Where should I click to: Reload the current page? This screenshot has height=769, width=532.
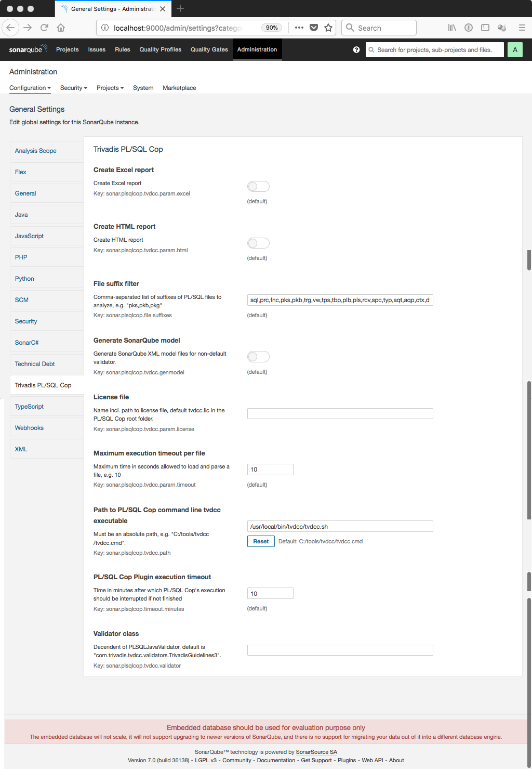coord(44,28)
